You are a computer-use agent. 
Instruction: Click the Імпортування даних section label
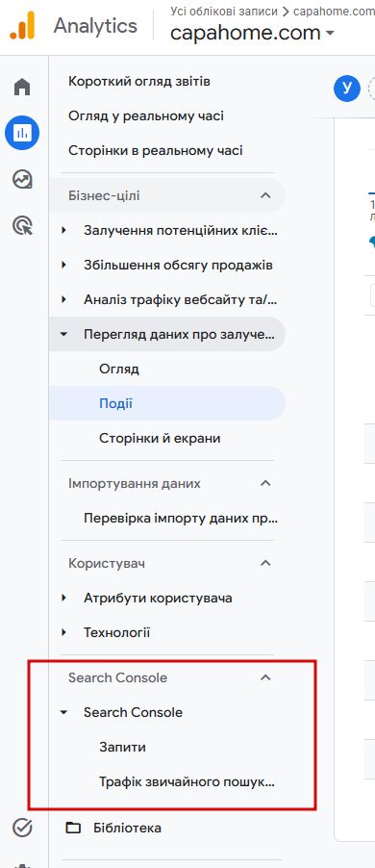coord(135,483)
